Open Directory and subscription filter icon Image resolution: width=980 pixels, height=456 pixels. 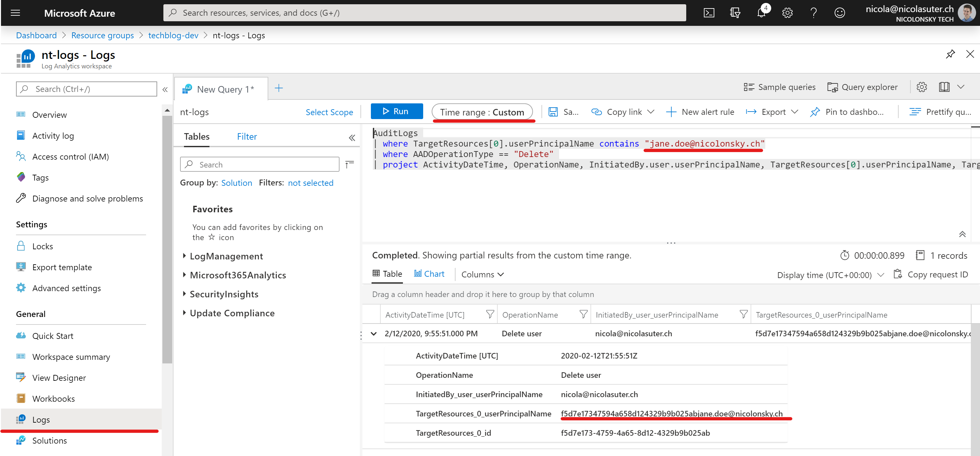pyautogui.click(x=735, y=13)
